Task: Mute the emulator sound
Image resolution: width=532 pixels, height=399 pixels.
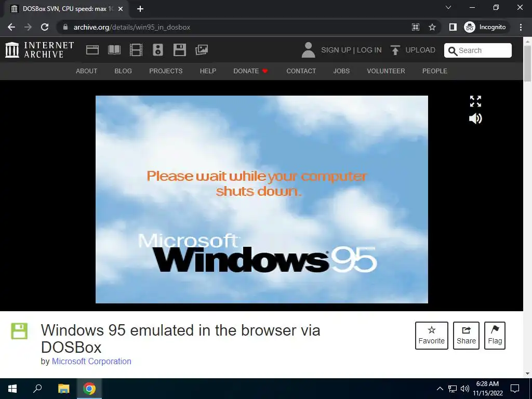Action: point(475,118)
